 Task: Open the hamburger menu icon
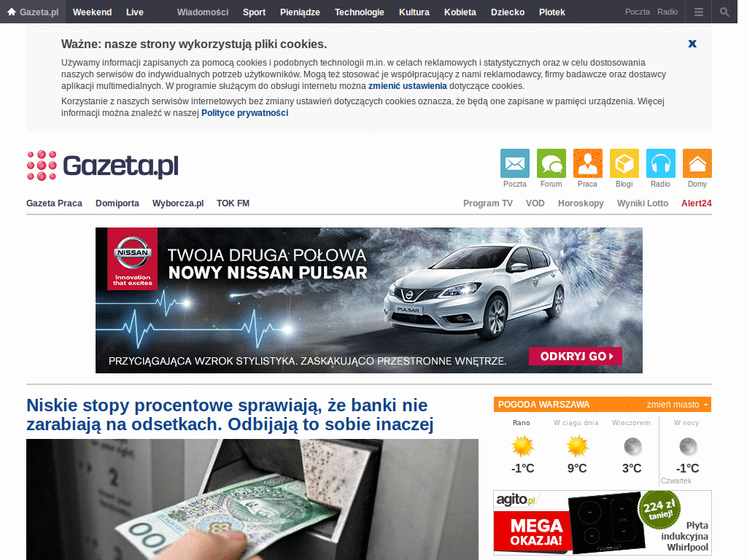click(698, 12)
